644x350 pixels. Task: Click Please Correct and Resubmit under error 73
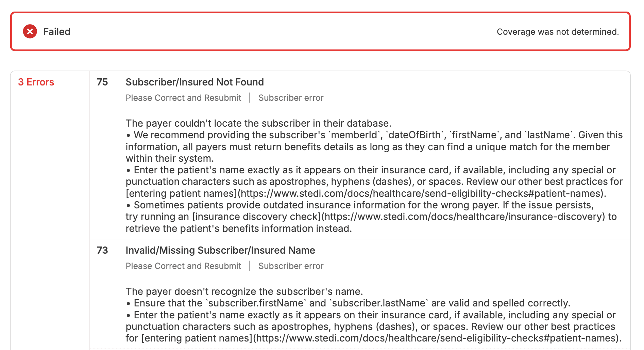click(x=183, y=266)
